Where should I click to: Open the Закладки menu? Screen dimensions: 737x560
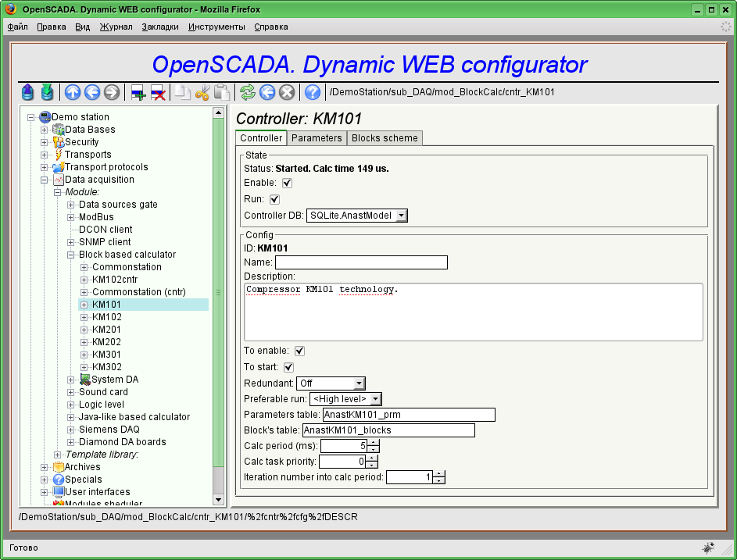[160, 27]
